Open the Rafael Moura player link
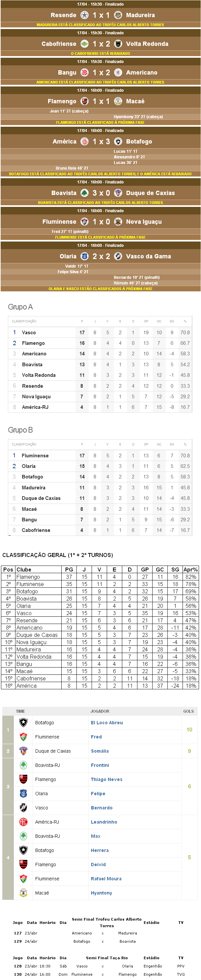Image resolution: width=201 pixels, height=980 pixels. click(106, 878)
